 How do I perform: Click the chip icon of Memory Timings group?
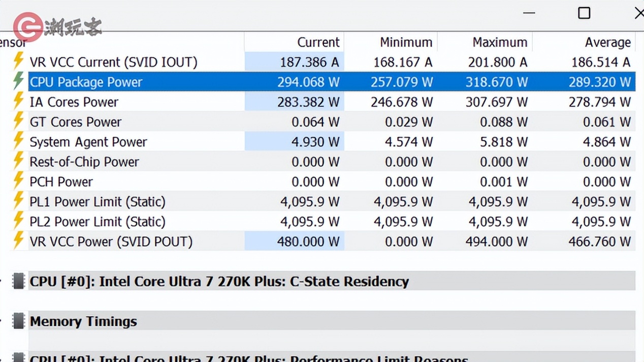pyautogui.click(x=19, y=321)
